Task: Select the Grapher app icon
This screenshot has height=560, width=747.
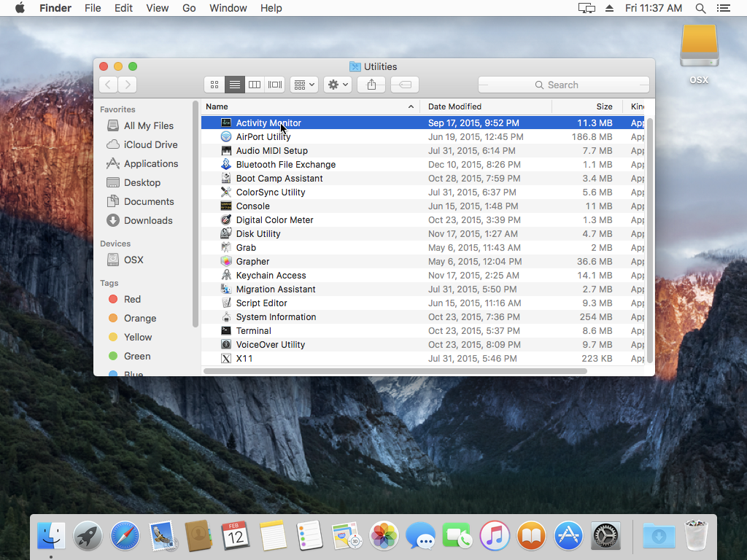Action: coord(226,261)
